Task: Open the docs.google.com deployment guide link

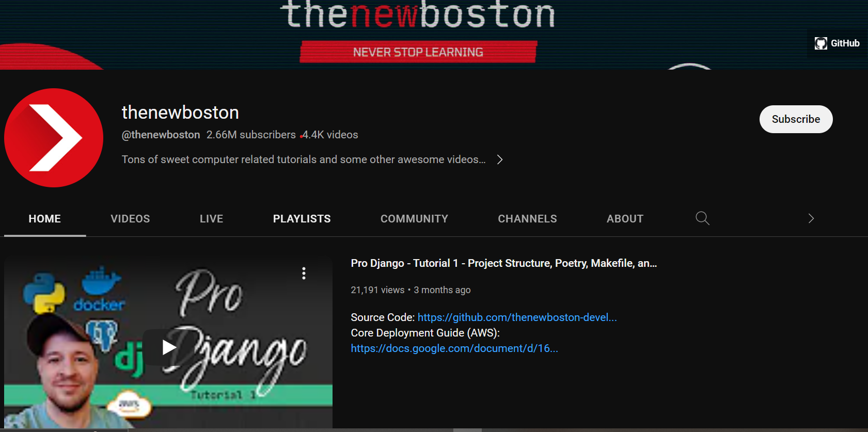Action: pyautogui.click(x=454, y=348)
